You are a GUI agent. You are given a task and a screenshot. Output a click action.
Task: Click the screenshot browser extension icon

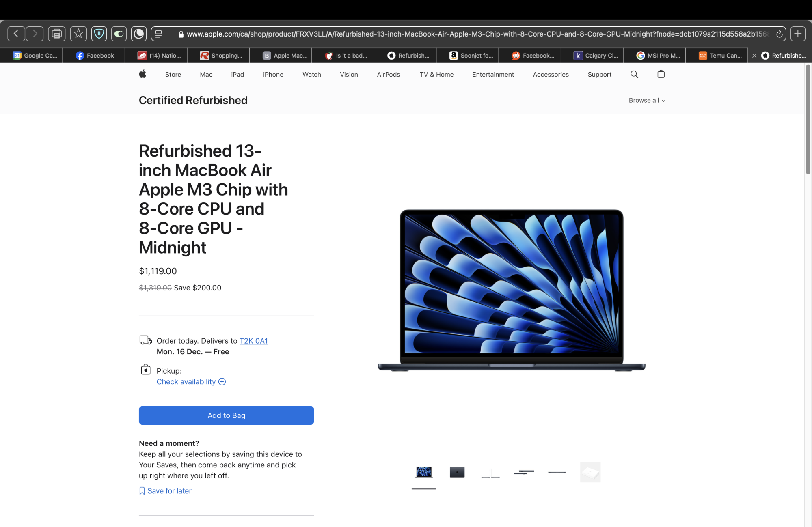click(x=57, y=34)
